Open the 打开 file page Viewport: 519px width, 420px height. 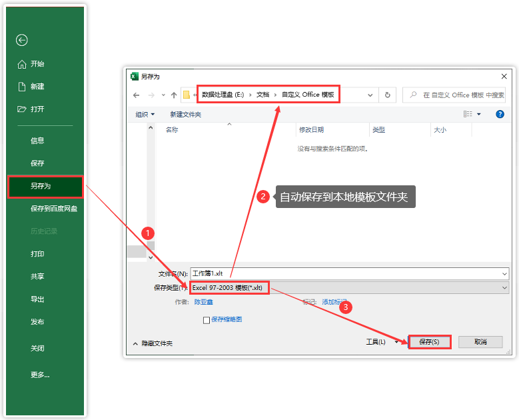coord(31,109)
